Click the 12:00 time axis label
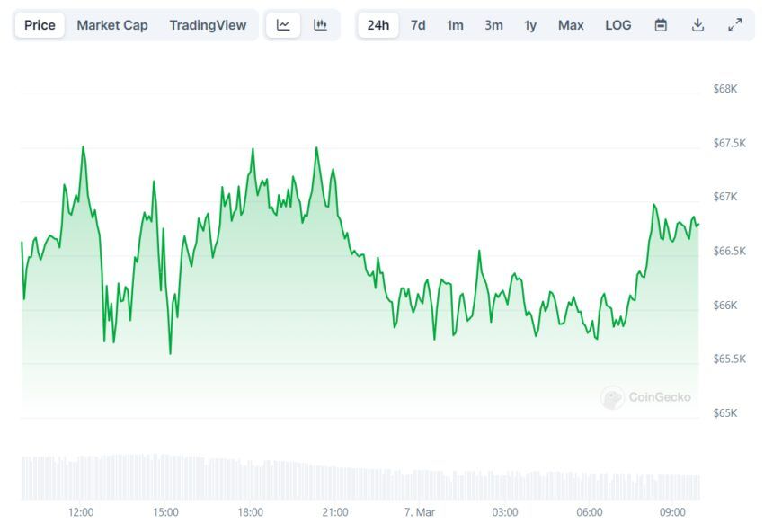The image size is (764, 532). 81,512
